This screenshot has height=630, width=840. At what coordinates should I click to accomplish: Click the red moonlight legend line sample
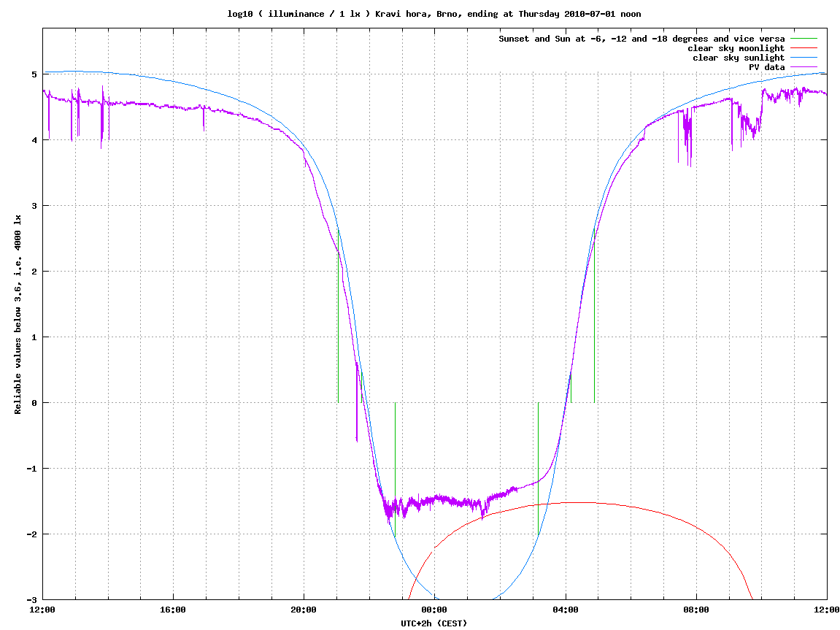pyautogui.click(x=804, y=48)
